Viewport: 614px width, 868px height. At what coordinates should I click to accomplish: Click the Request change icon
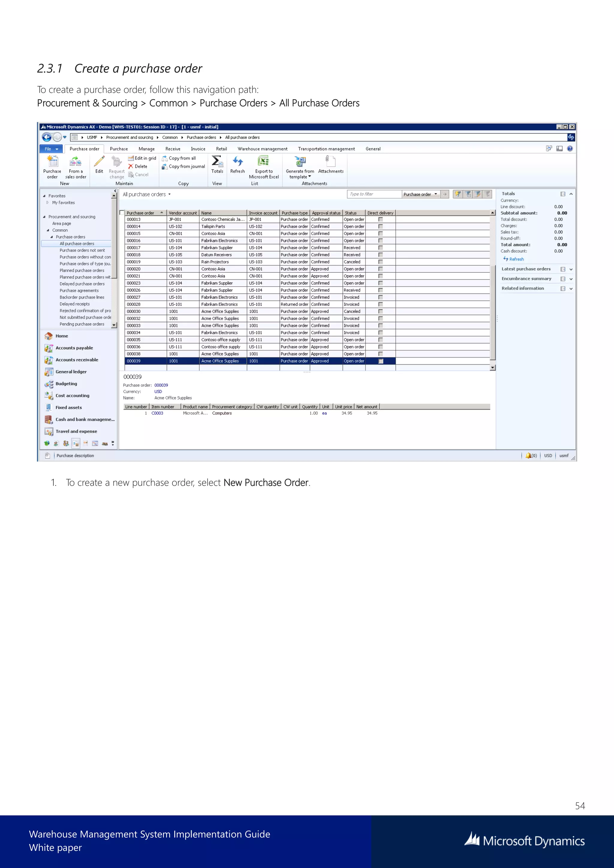tap(116, 167)
